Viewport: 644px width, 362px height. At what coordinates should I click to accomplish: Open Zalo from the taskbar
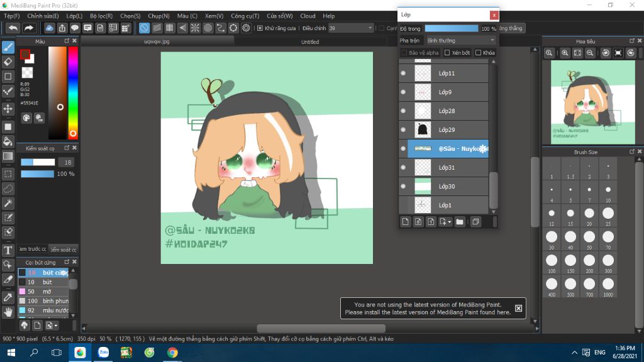pyautogui.click(x=103, y=353)
